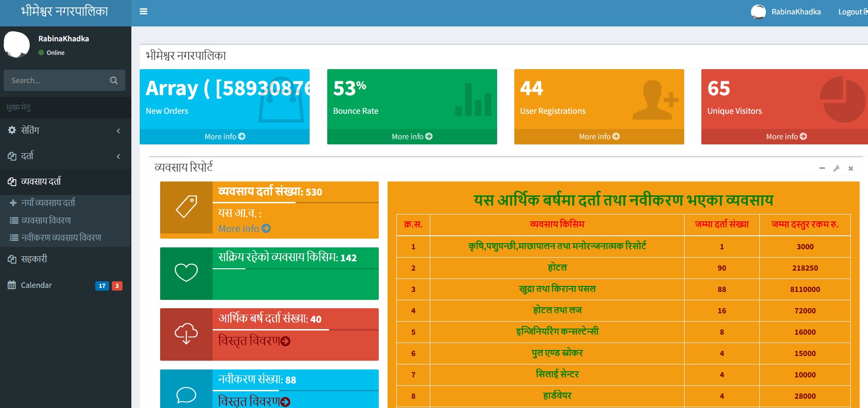Click the wrench icon in व्यवसाय रिपोर्ट panel

836,168
